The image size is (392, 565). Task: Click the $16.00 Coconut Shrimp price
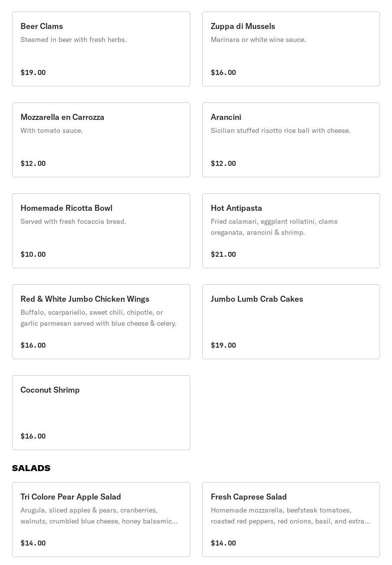(33, 436)
